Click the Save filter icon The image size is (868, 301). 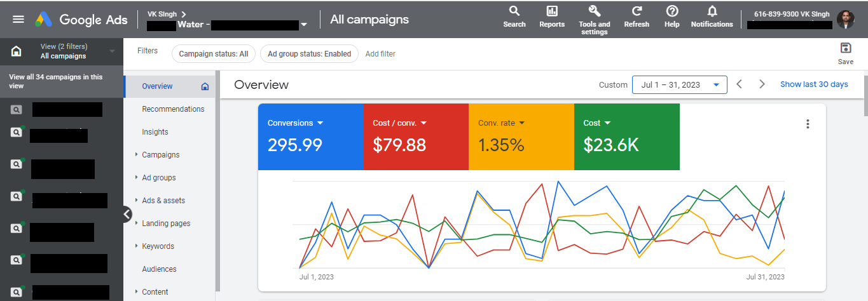(845, 49)
